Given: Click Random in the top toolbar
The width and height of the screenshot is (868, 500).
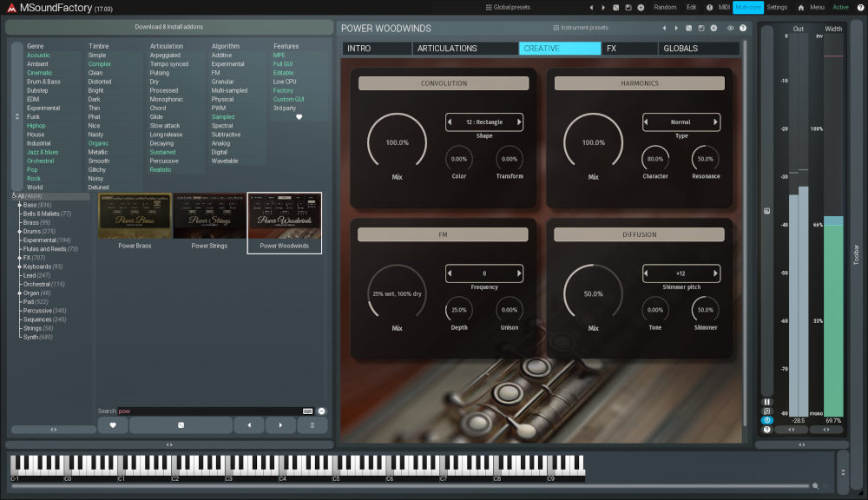Looking at the screenshot, I should [664, 7].
